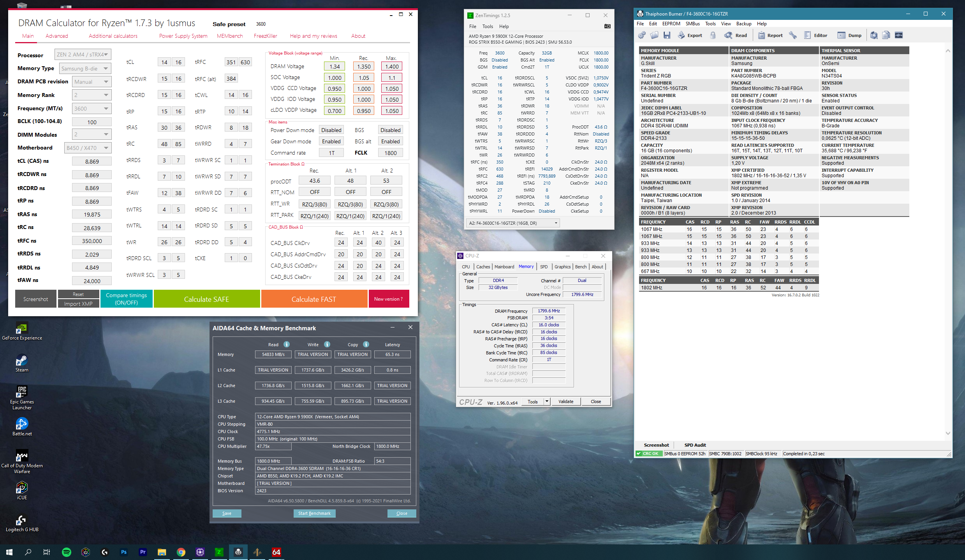Switch to the SPD tab in CPU-Z

click(x=544, y=267)
